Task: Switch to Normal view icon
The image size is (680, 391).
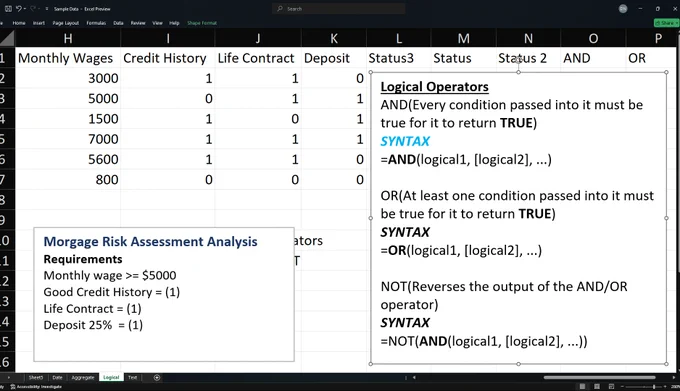Action: [582, 386]
